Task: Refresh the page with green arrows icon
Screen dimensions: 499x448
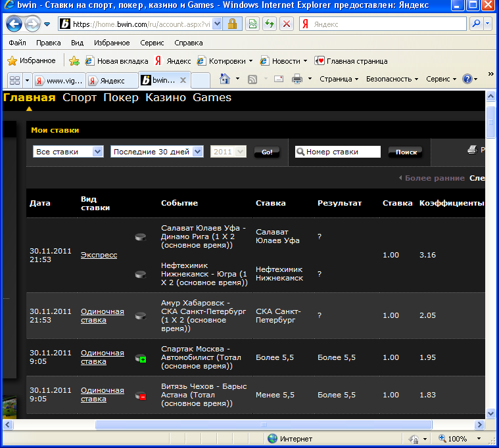Action: point(270,24)
